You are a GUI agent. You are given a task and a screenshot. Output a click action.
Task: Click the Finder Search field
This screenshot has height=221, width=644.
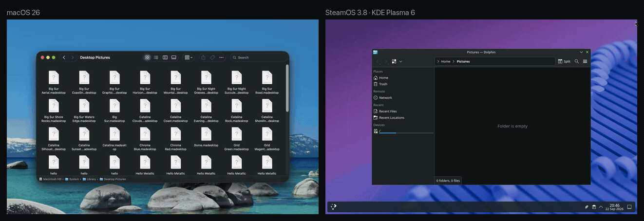click(258, 57)
